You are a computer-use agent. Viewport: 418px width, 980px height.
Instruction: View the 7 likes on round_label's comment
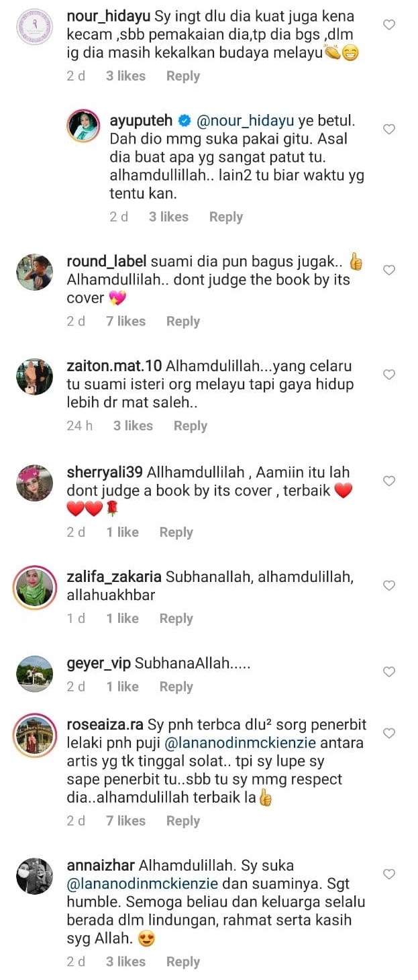coord(125,322)
